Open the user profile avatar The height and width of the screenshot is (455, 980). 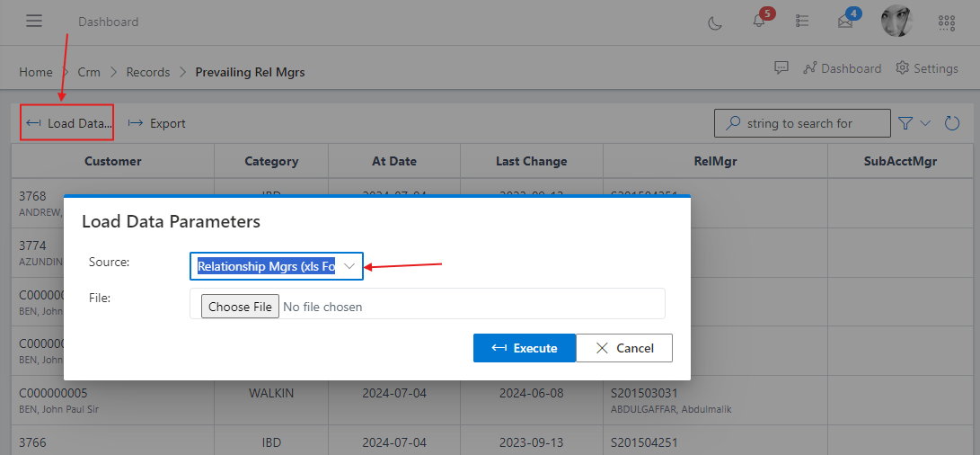point(896,22)
